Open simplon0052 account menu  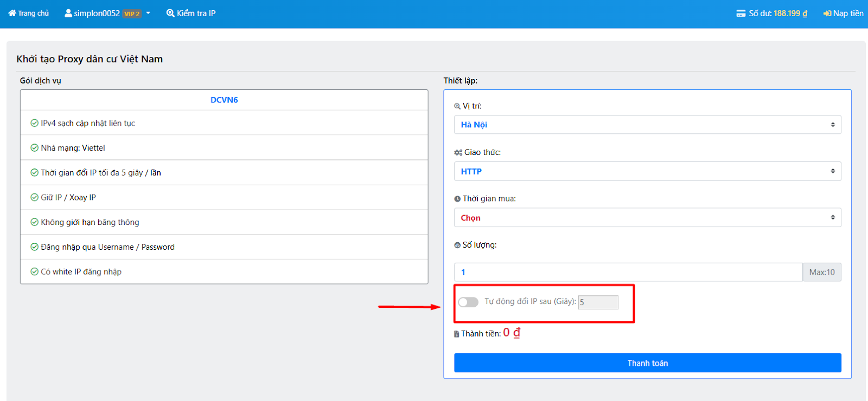(107, 13)
